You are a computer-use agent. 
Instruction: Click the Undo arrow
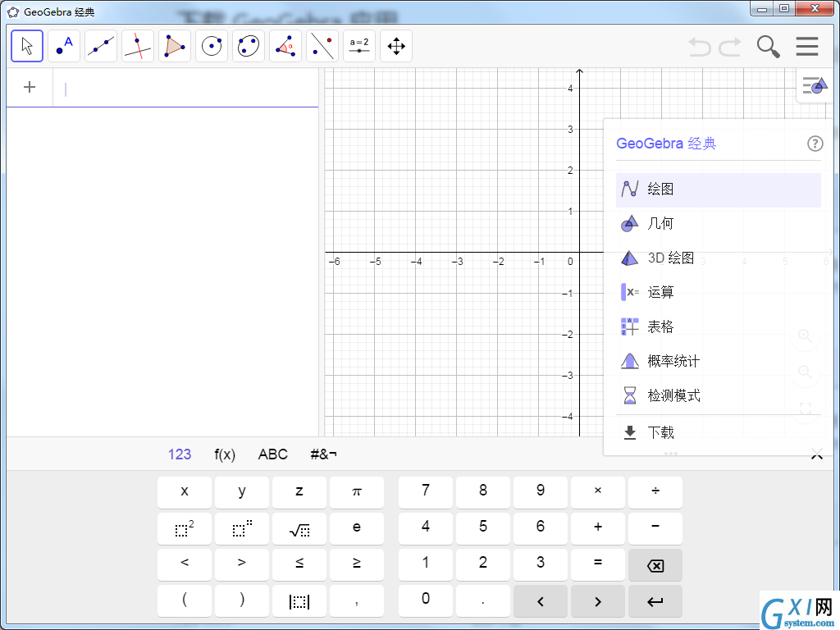coord(700,47)
